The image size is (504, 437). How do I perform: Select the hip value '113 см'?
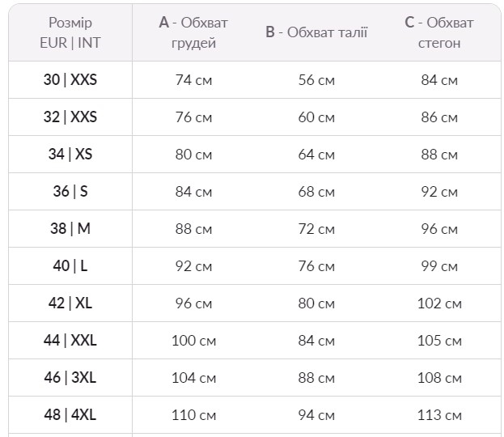439,415
